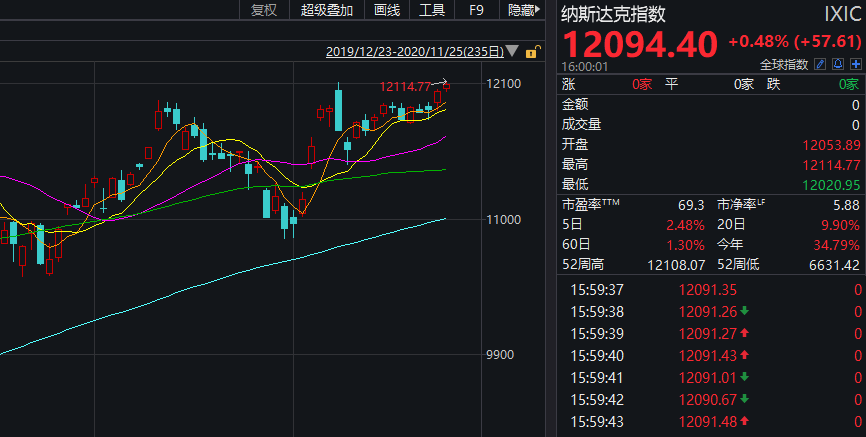Open the F9 details page
This screenshot has height=437, width=866.
(x=476, y=10)
